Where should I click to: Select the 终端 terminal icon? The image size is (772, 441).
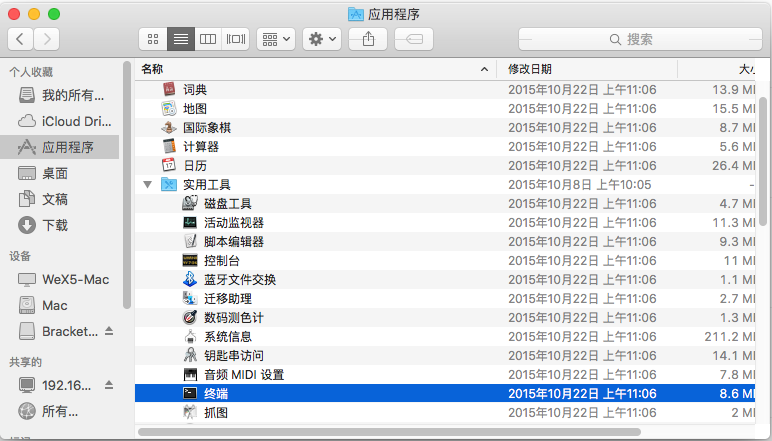[190, 393]
